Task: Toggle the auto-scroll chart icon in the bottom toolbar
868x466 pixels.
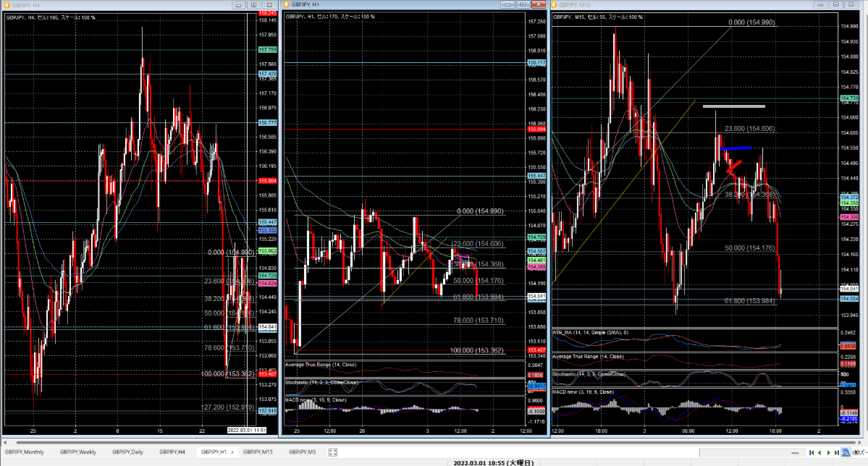Action: (846, 453)
